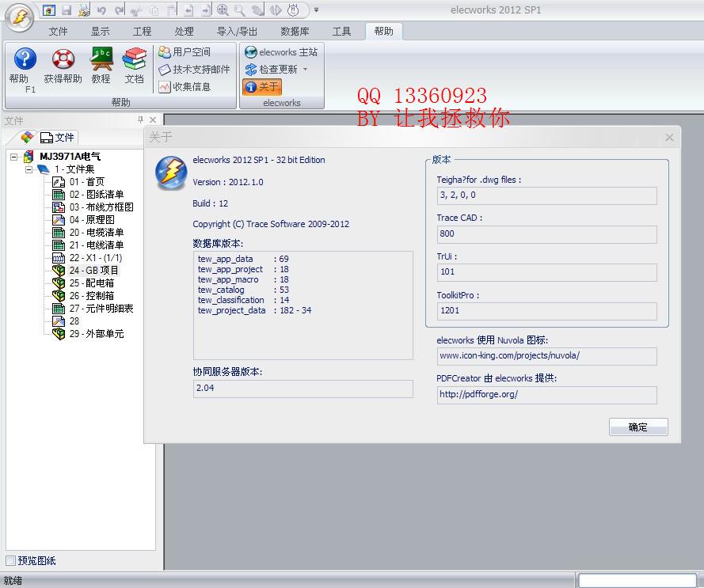The width and height of the screenshot is (704, 588).
Task: Click the ToolkitPro version field
Action: pyautogui.click(x=547, y=311)
